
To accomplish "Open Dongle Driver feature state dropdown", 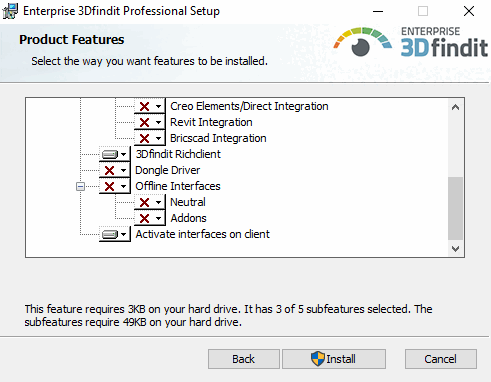I will tap(115, 170).
